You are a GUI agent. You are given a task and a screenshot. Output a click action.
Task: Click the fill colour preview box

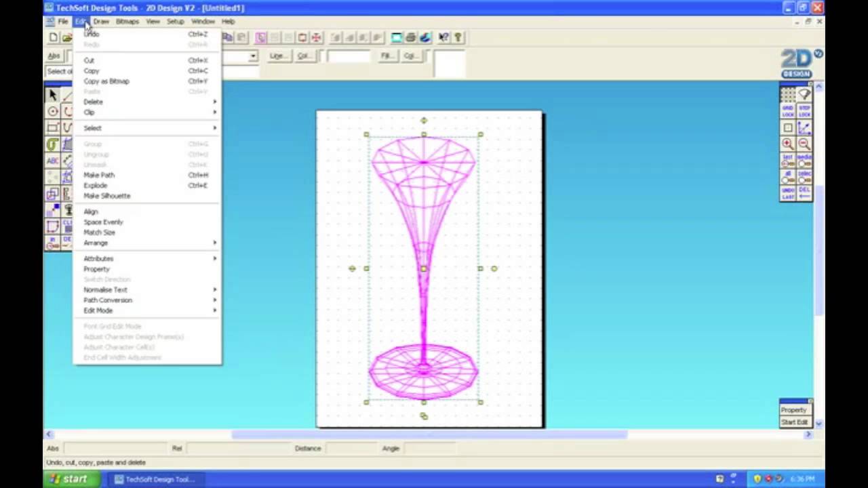tap(450, 64)
